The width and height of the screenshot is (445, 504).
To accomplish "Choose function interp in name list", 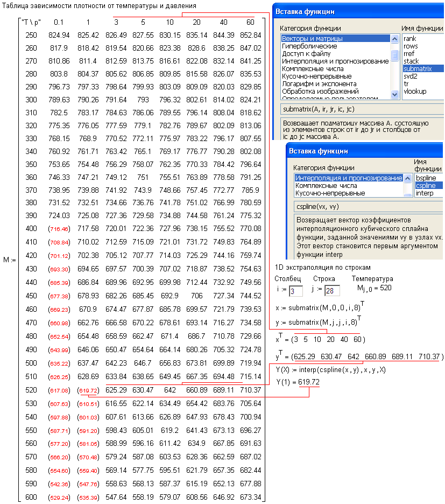I will [425, 193].
